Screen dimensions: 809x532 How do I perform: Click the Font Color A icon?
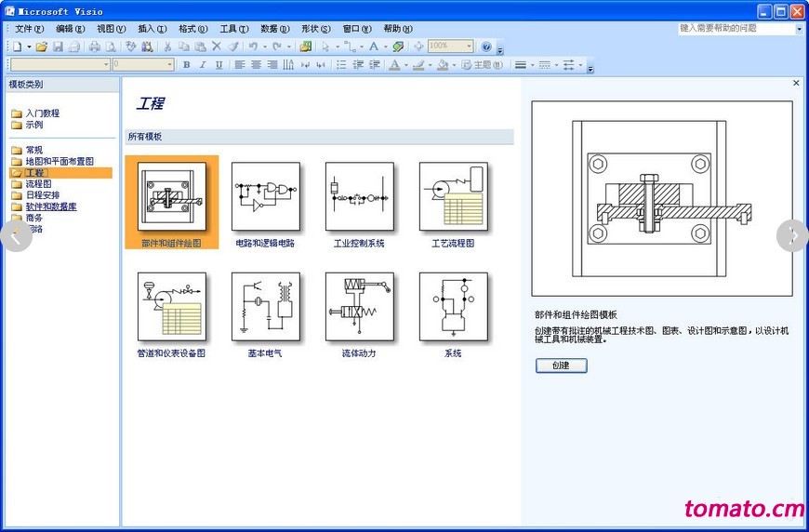(394, 64)
